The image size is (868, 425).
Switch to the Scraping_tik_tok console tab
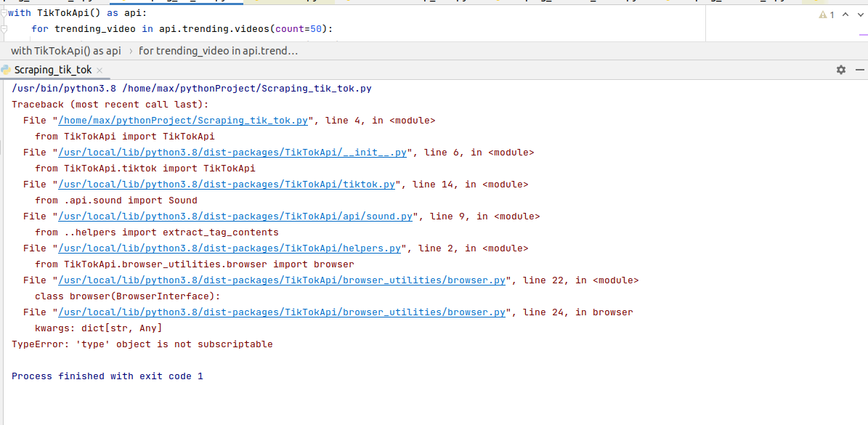click(x=51, y=70)
